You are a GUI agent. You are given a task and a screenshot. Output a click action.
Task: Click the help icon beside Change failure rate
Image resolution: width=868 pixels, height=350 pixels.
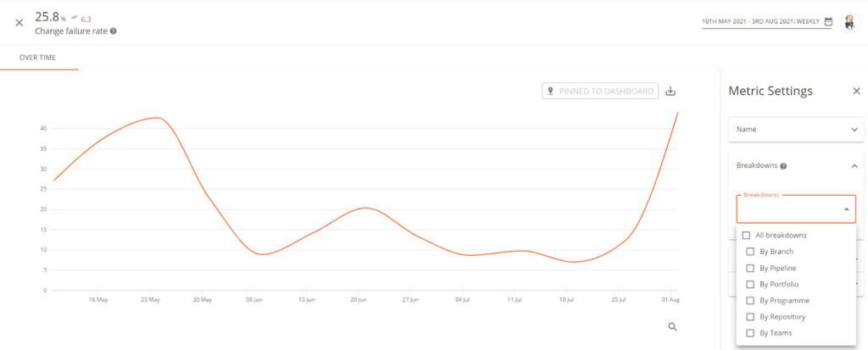[114, 31]
